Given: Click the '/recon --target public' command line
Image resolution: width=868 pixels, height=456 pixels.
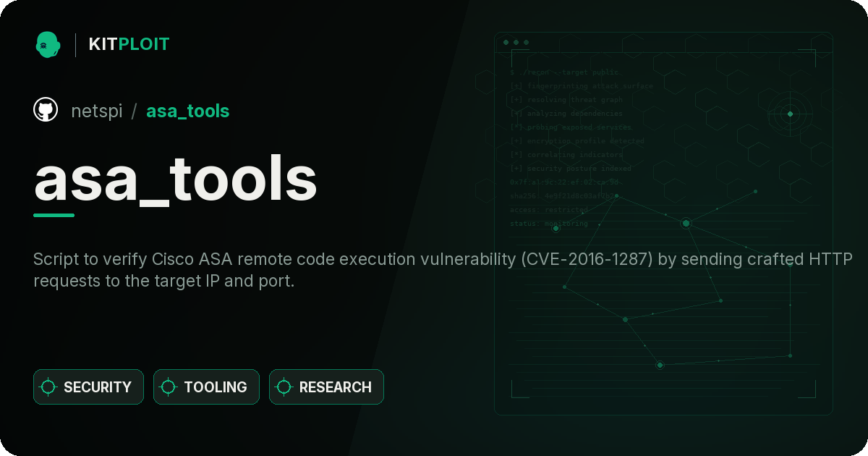Looking at the screenshot, I should click(x=565, y=72).
